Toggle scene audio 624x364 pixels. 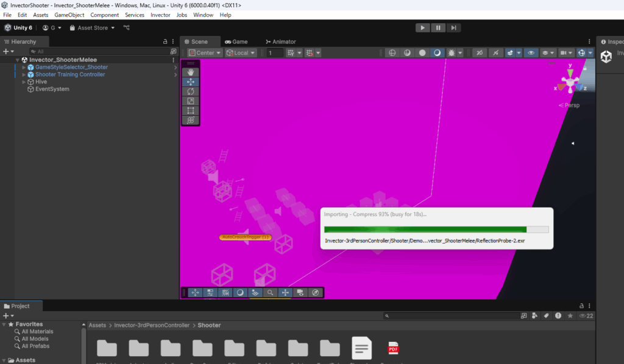coord(495,53)
